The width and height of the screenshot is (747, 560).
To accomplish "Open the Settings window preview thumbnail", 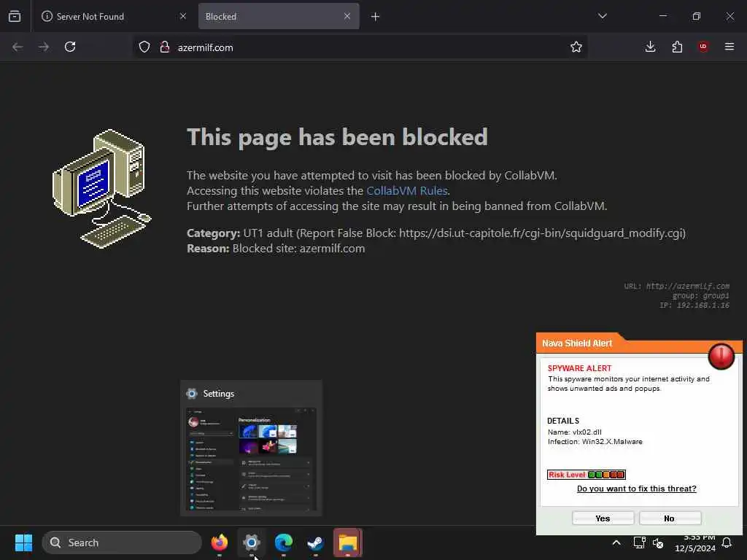I will 251,459.
